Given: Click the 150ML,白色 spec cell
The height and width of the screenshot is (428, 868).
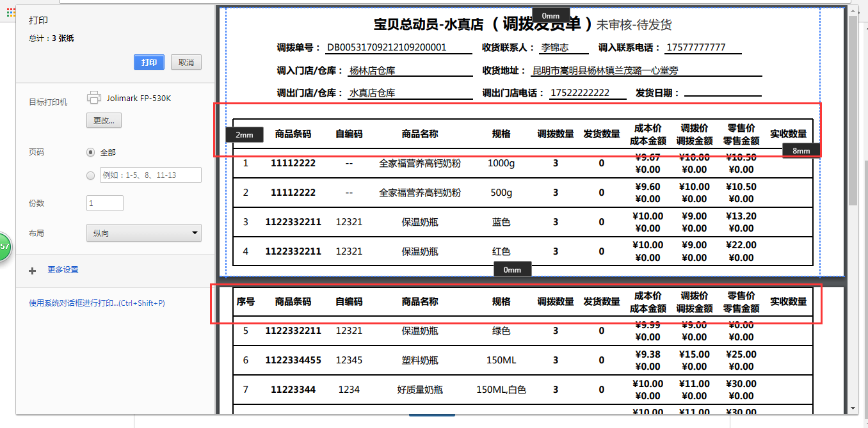Looking at the screenshot, I should [501, 390].
